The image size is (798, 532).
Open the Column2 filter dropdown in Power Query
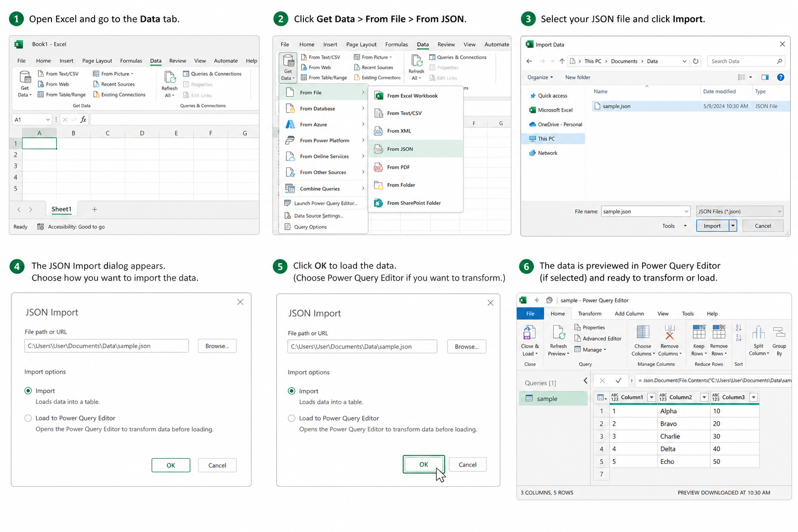pyautogui.click(x=704, y=397)
